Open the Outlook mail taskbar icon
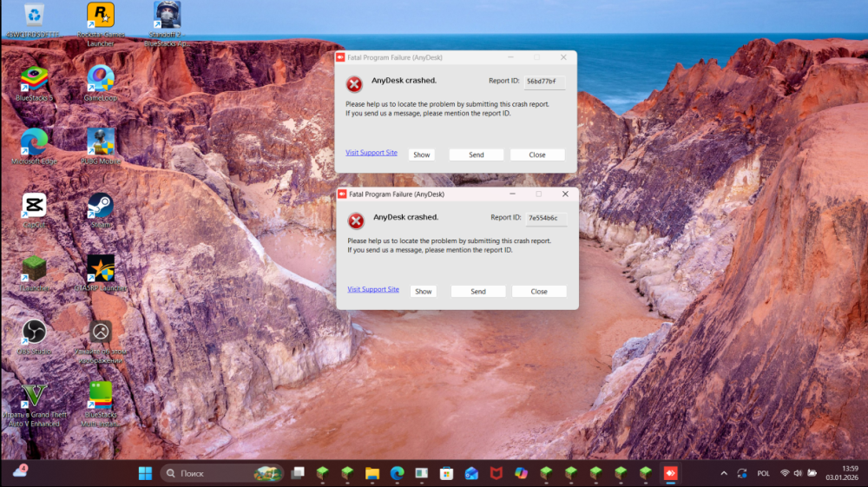This screenshot has width=868, height=487. click(471, 473)
